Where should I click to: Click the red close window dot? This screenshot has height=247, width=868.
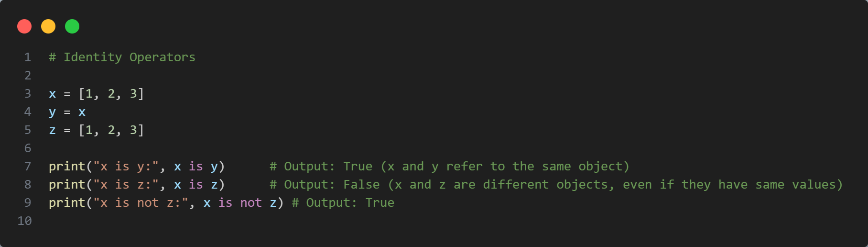coord(24,26)
